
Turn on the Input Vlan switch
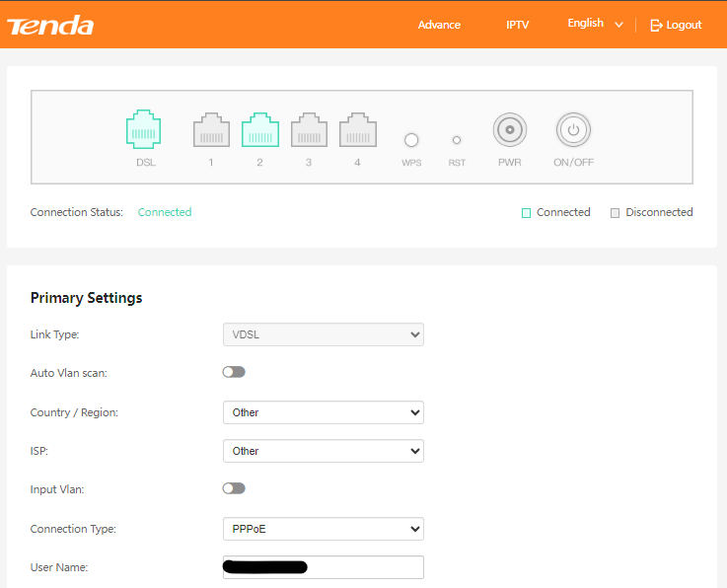pos(234,488)
